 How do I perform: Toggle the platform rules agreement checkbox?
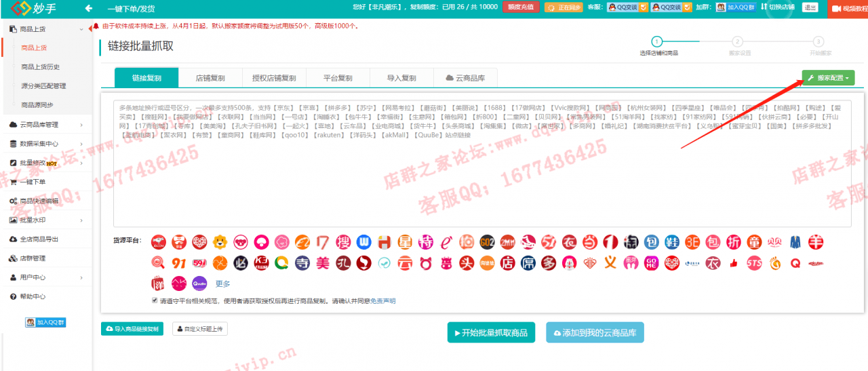pyautogui.click(x=155, y=300)
